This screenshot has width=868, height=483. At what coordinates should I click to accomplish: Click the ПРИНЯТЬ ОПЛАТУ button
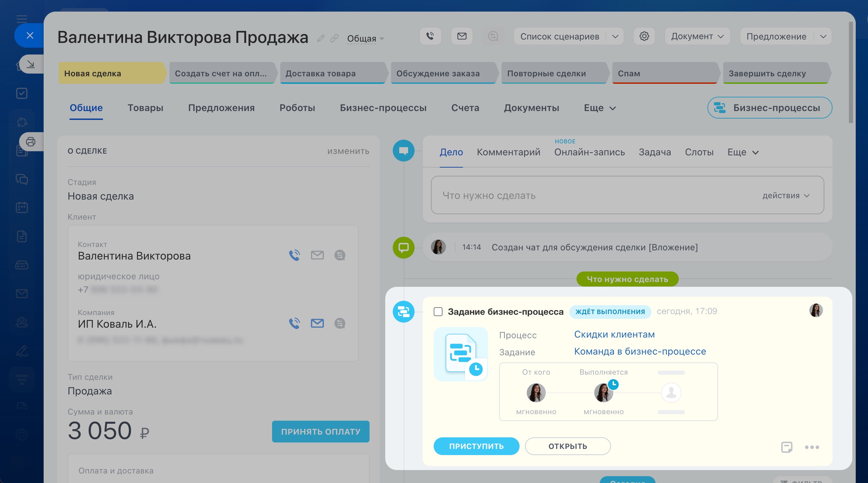click(320, 432)
